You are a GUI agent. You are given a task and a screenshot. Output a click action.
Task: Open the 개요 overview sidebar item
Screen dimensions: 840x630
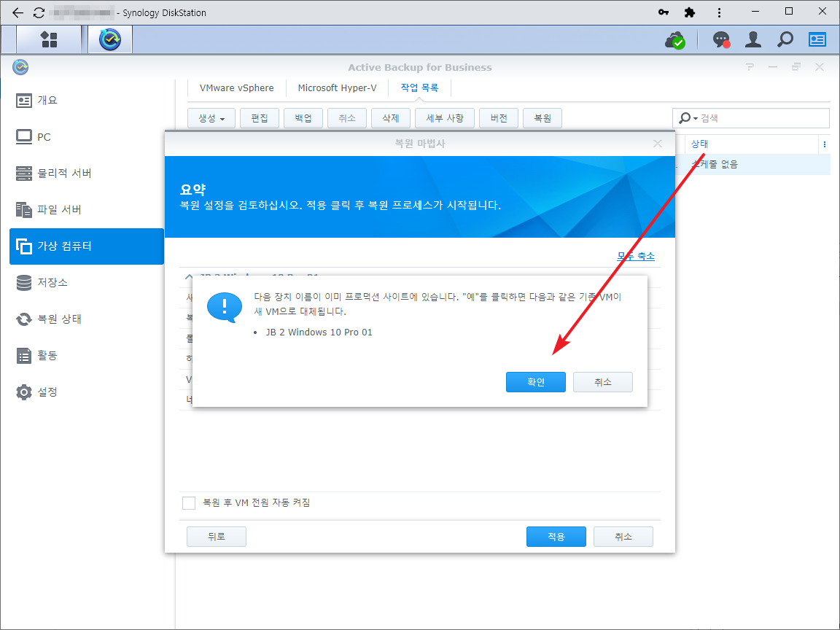pos(87,100)
